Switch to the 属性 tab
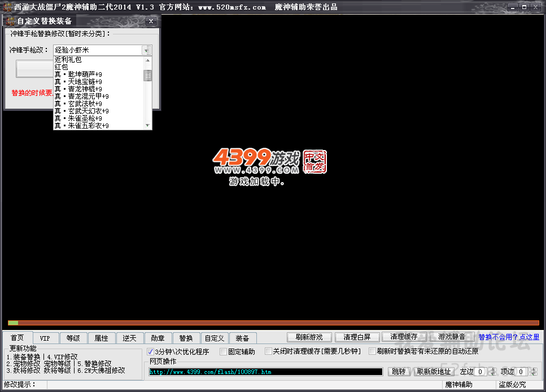The height and width of the screenshot is (392, 546). [x=101, y=338]
